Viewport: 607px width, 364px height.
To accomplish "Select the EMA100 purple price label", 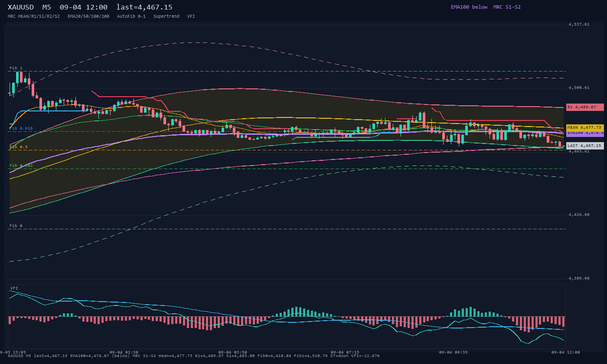I will coord(585,133).
